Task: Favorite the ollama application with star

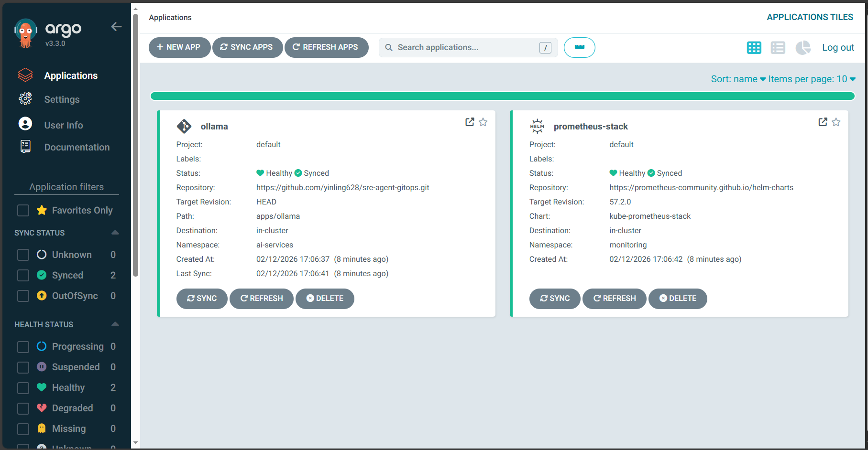Action: click(483, 122)
